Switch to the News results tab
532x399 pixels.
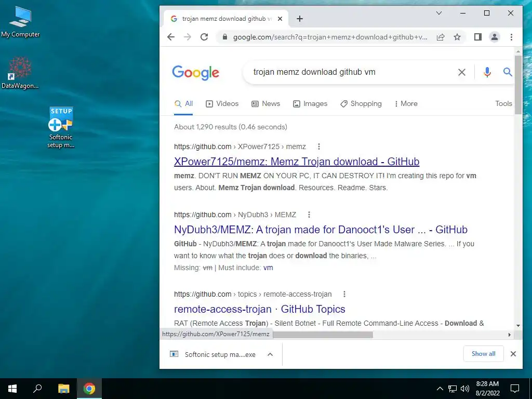(265, 103)
